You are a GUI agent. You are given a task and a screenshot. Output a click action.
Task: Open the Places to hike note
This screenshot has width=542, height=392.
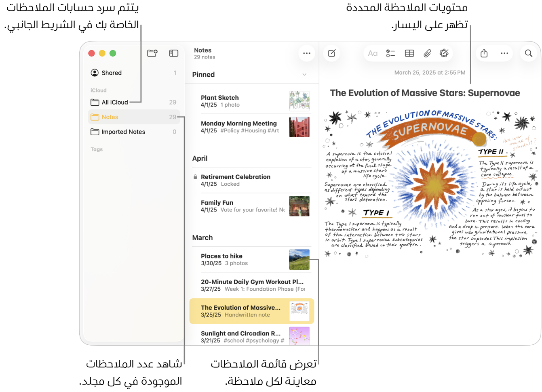point(251,259)
